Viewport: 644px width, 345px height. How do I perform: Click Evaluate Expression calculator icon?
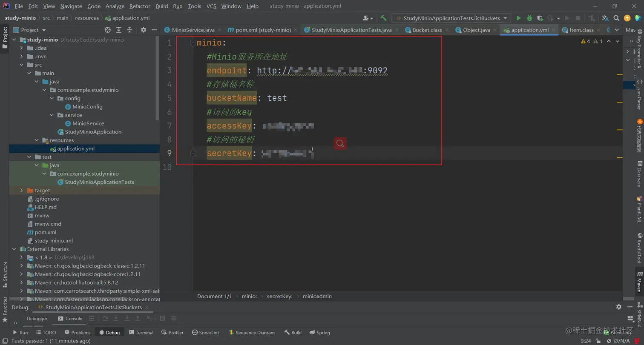click(163, 318)
